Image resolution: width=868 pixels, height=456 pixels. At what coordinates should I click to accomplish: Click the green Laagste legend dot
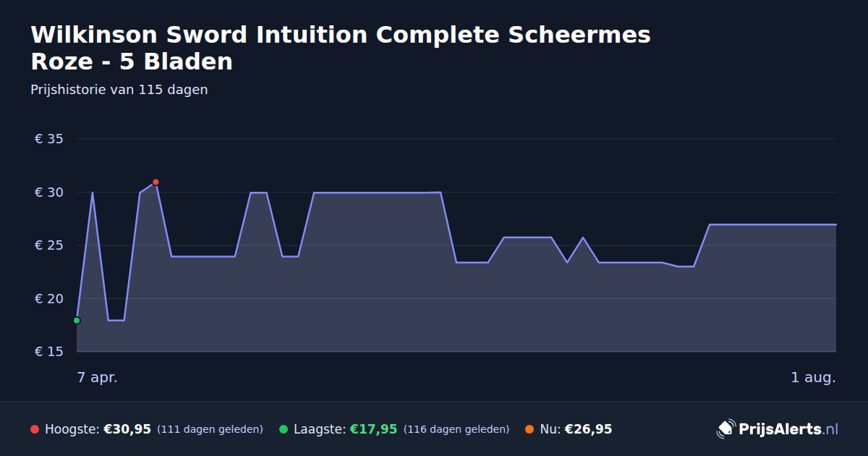284,429
